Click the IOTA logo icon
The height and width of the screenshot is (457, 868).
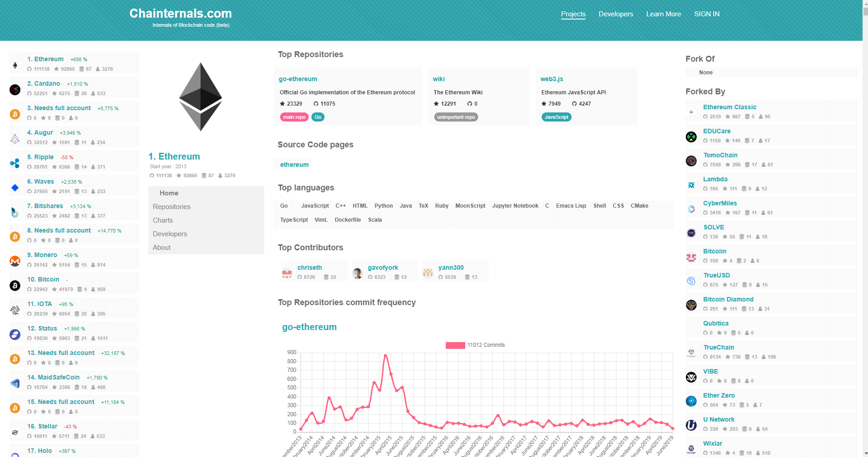pos(15,310)
